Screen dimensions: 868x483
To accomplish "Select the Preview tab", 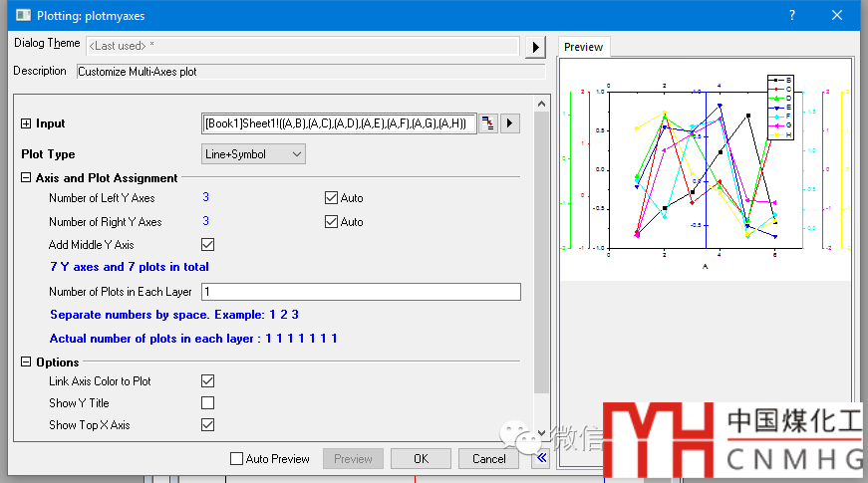I will (583, 47).
